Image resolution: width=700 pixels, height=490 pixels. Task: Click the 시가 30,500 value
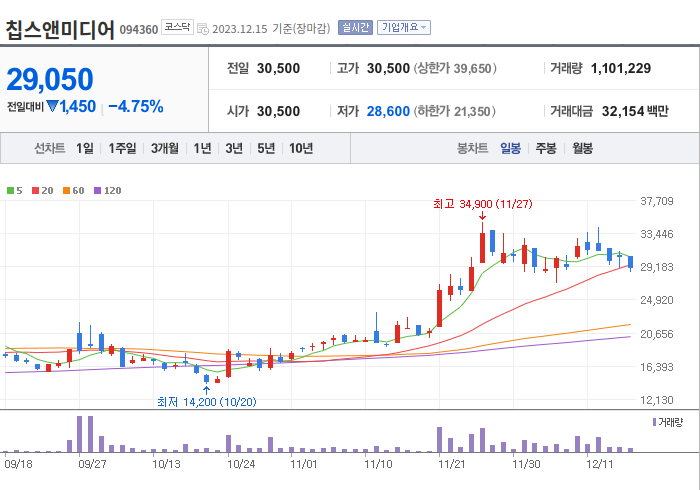pos(278,111)
